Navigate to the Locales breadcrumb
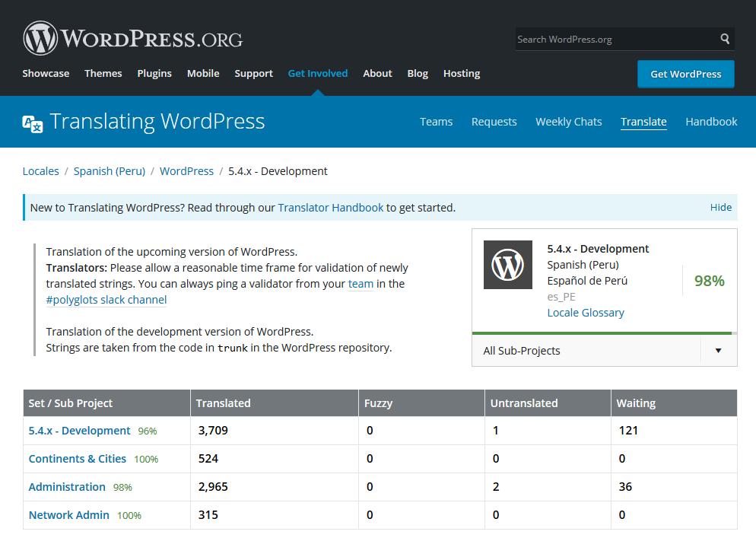This screenshot has width=756, height=541. click(x=41, y=171)
